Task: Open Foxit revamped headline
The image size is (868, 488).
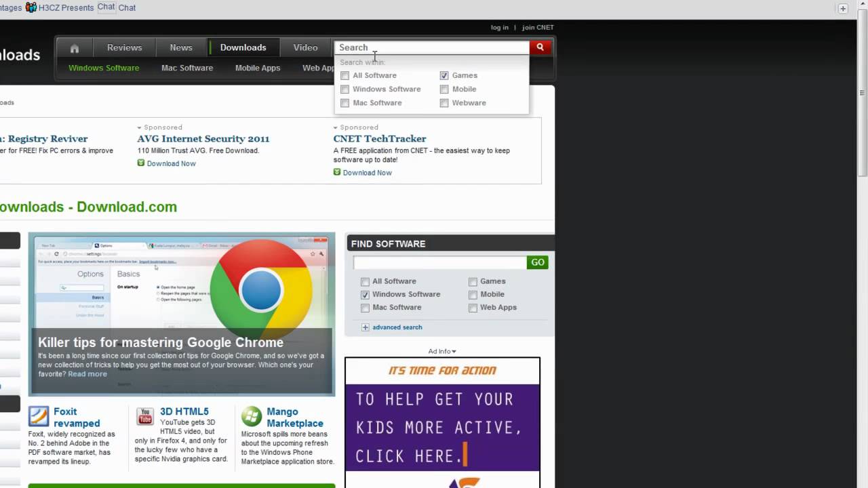Action: pos(77,418)
